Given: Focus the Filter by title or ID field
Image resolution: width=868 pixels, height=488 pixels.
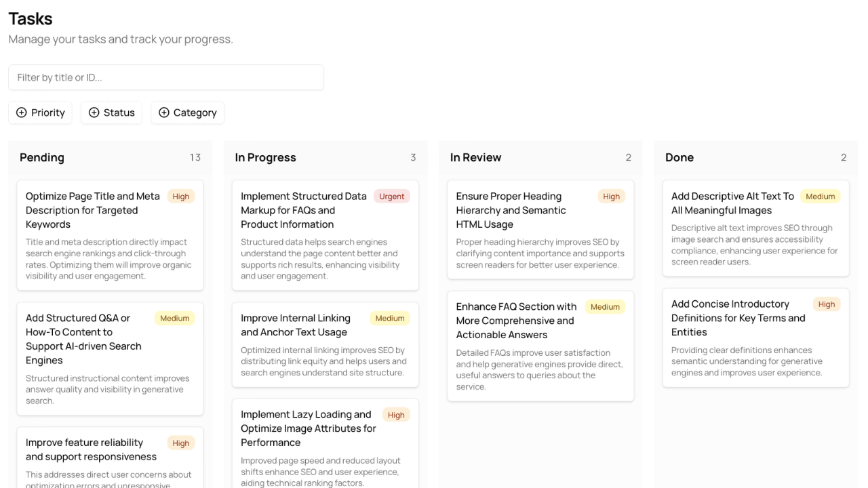Looking at the screenshot, I should point(165,77).
